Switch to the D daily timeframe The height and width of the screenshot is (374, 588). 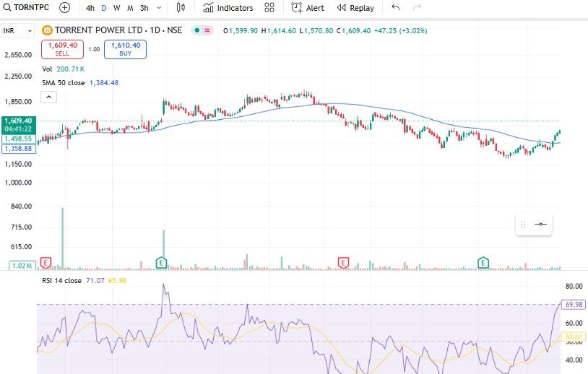[x=104, y=8]
